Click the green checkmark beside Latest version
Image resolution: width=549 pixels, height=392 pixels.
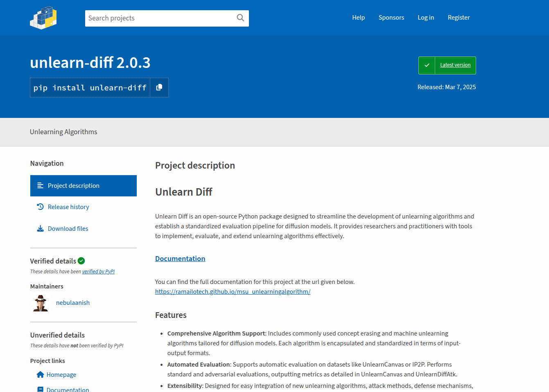point(427,65)
